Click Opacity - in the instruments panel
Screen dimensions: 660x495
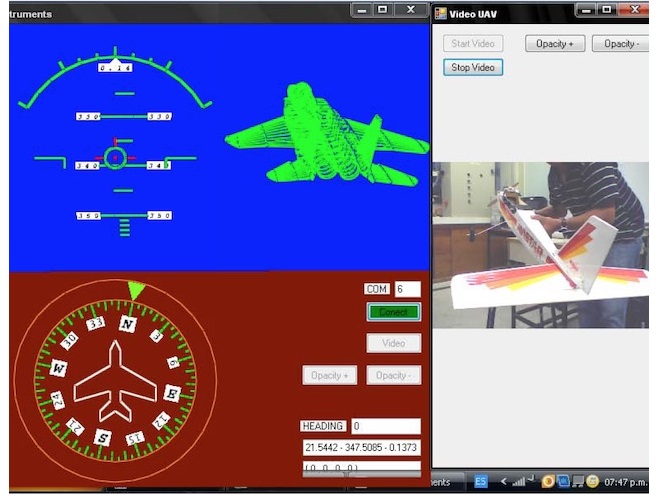pos(393,375)
